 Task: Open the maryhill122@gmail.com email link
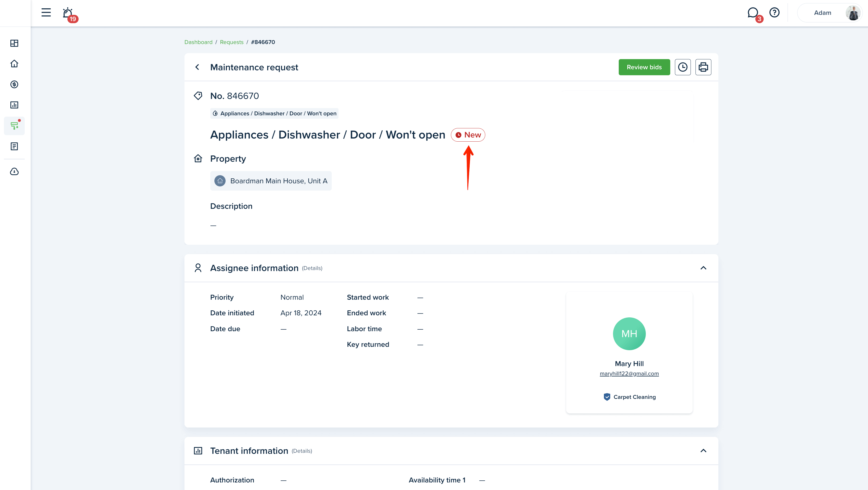[x=629, y=374]
